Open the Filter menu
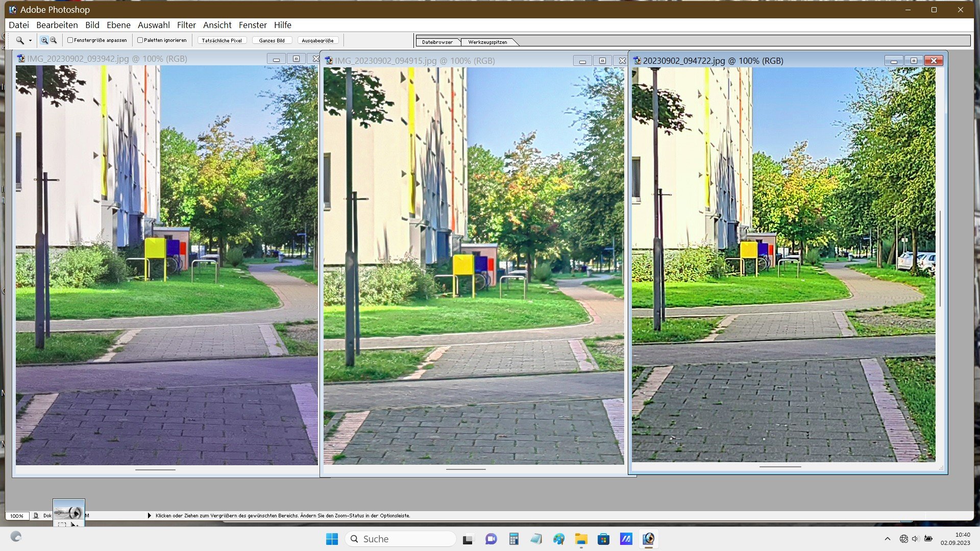 pos(186,25)
